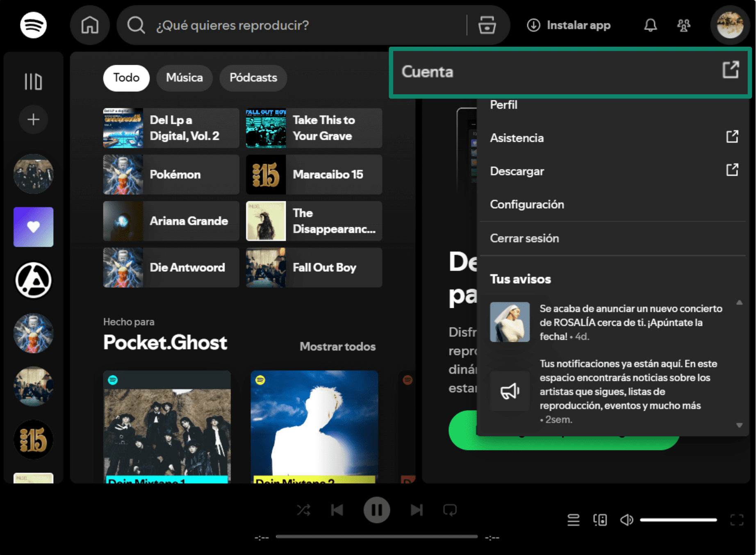The height and width of the screenshot is (555, 756).
Task: Switch to the Pódcasts filter tab
Action: click(253, 77)
